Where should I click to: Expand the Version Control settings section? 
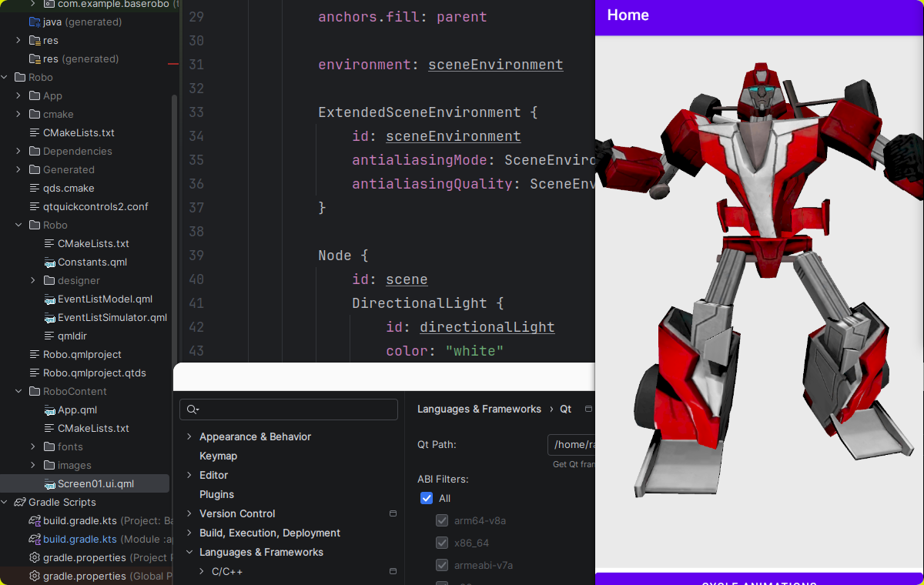click(x=189, y=513)
